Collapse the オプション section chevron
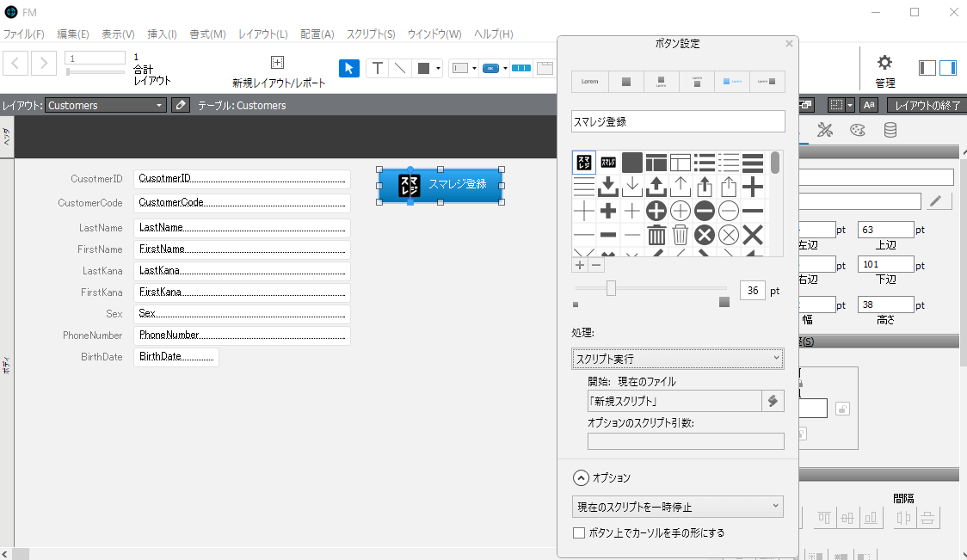Screen dimensions: 967x560 (581, 477)
